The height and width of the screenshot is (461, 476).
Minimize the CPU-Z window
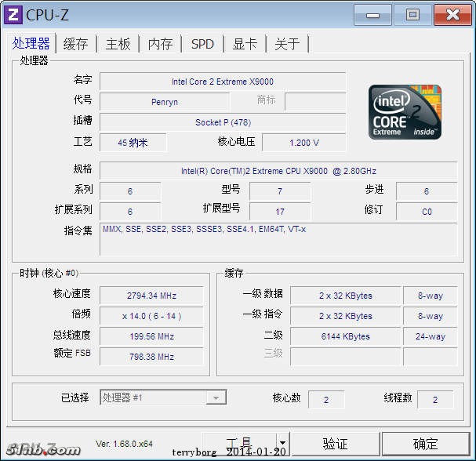(x=373, y=14)
